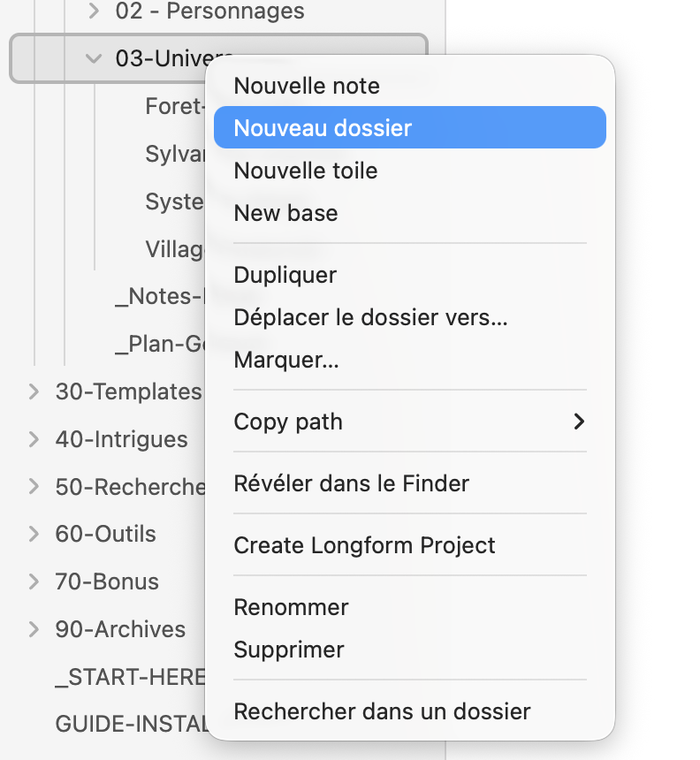Screen dimensions: 700x760
Task: Rename folder via 'Renommer'
Action: pyautogui.click(x=291, y=607)
